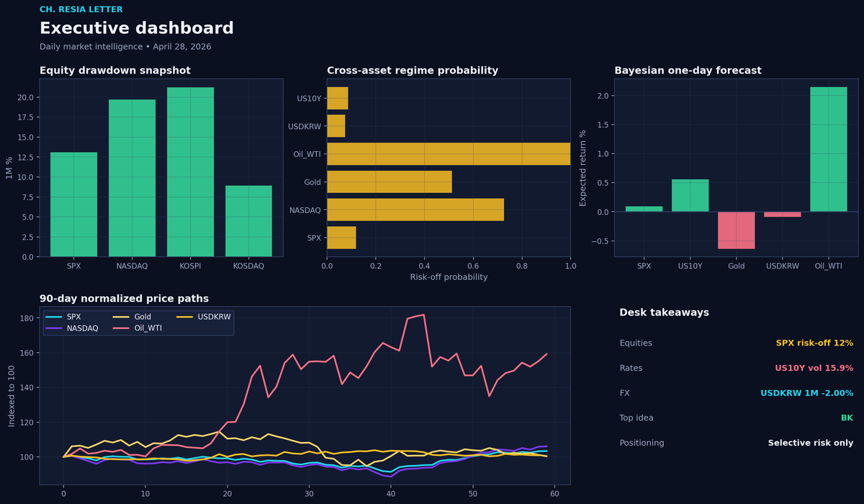Click the SPX legend color swatch
Image resolution: width=864 pixels, height=504 pixels.
click(x=54, y=317)
